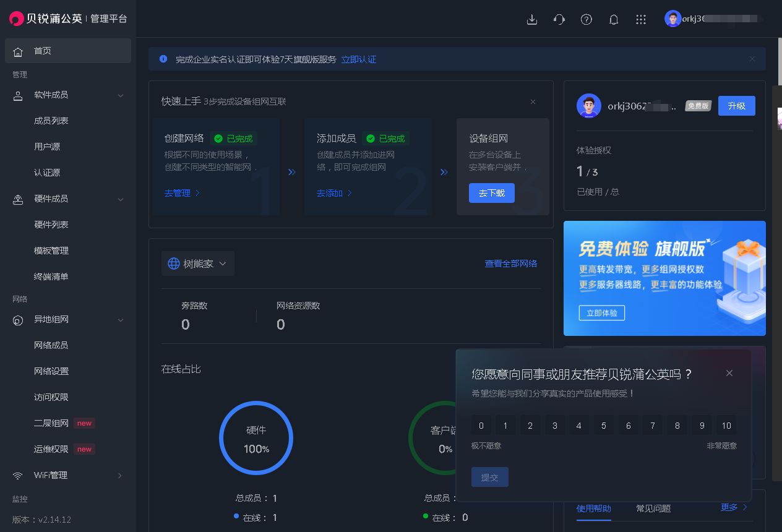The width and height of the screenshot is (782, 532).
Task: Open 访问权限 in the sidebar
Action: coord(51,397)
